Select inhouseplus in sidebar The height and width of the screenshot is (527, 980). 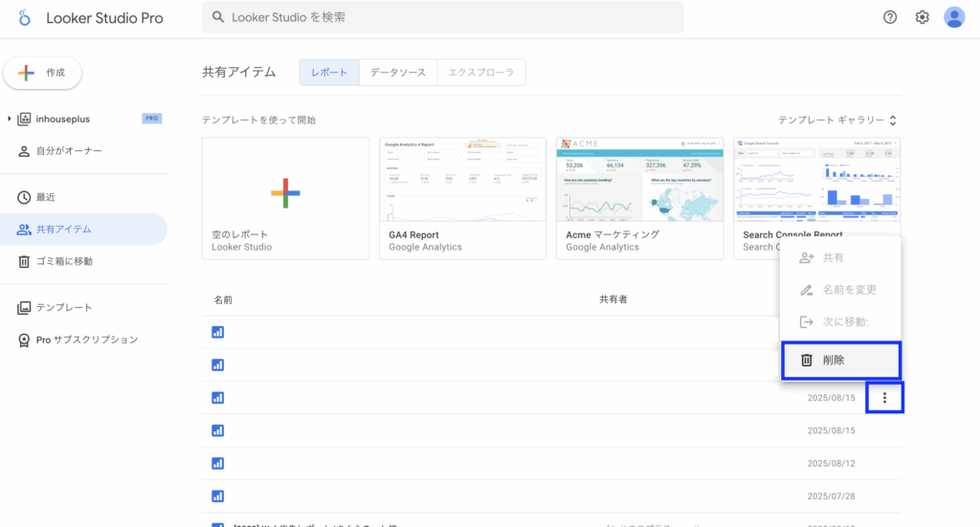click(x=62, y=119)
